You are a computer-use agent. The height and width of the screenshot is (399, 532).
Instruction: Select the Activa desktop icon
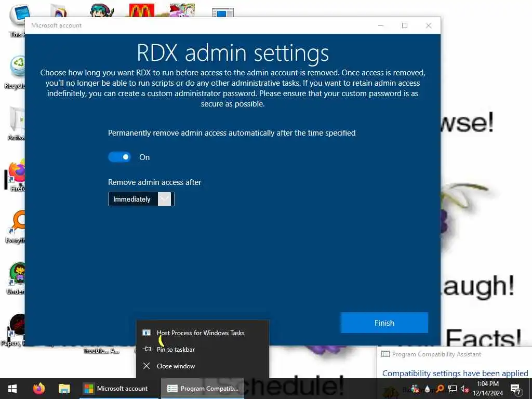click(16, 124)
